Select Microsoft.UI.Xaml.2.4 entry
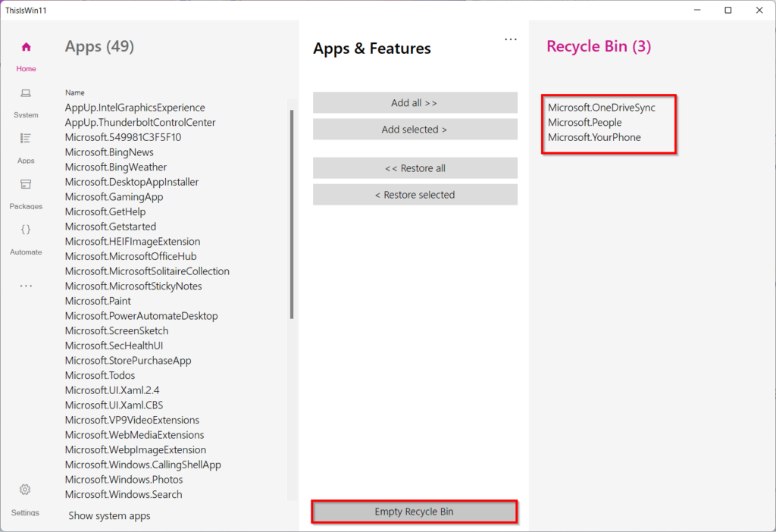The height and width of the screenshot is (532, 776). point(112,390)
